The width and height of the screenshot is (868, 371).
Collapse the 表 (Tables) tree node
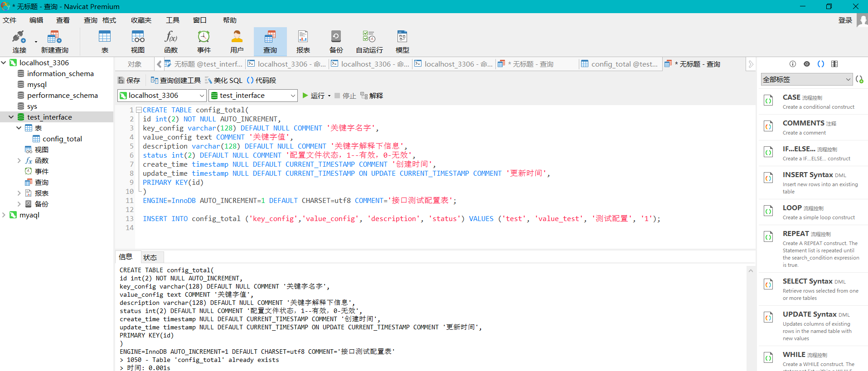click(19, 128)
